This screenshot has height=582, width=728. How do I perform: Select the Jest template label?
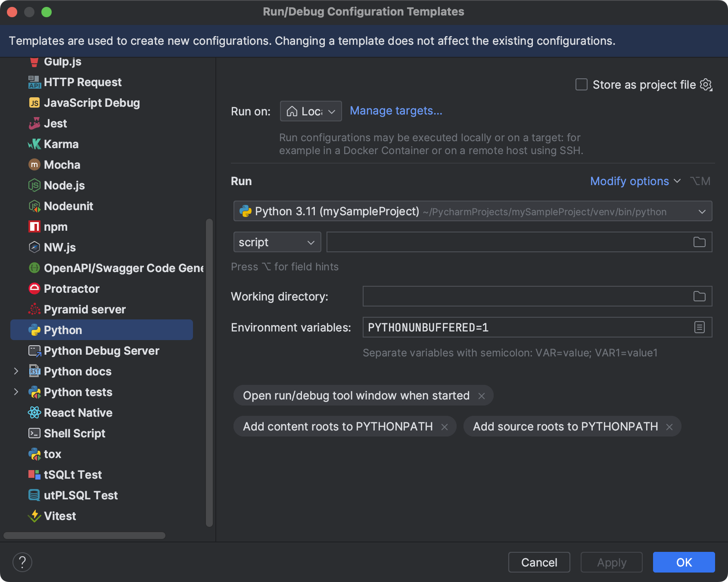pos(55,124)
